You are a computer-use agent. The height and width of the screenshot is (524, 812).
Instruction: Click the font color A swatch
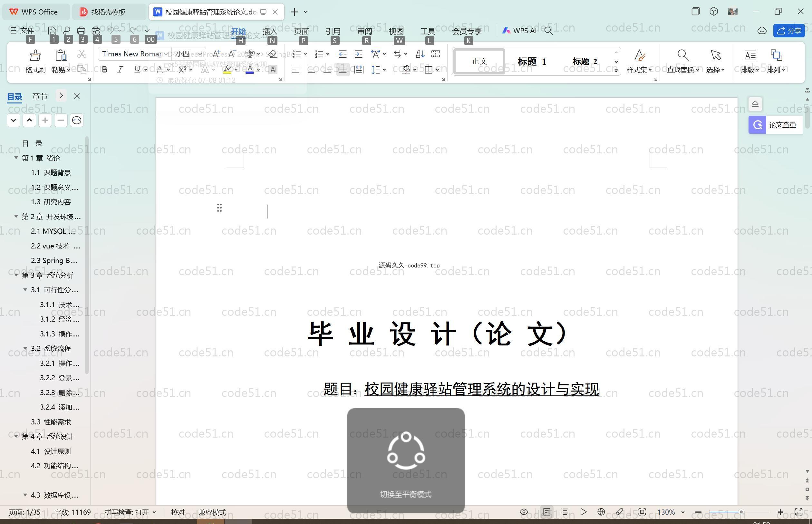(250, 70)
